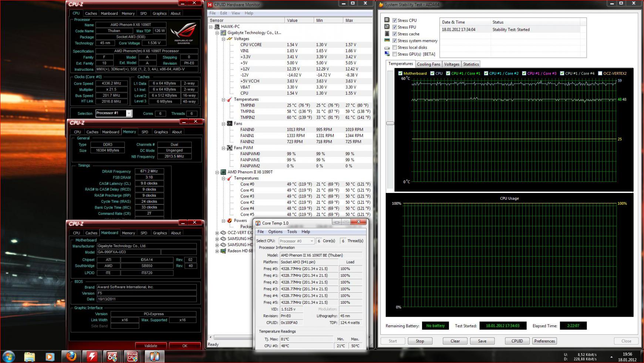Open the HWMonitor View menu
This screenshot has height=363, width=644.
click(x=236, y=13)
